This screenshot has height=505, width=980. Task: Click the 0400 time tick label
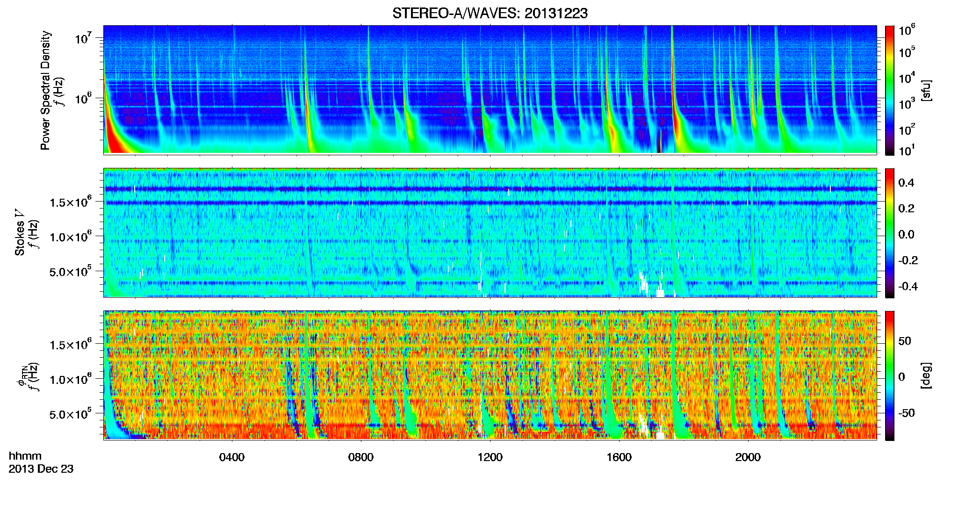pos(232,457)
